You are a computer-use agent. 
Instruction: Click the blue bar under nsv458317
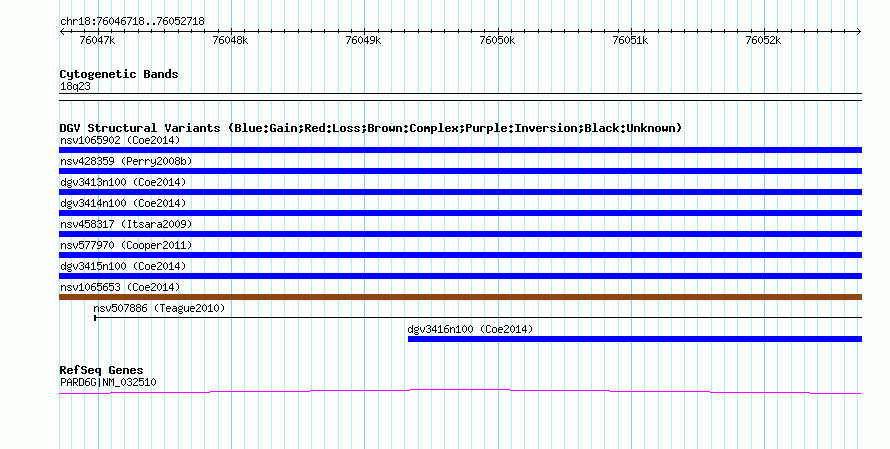[460, 234]
